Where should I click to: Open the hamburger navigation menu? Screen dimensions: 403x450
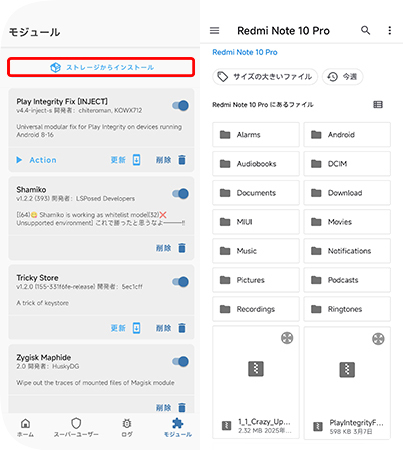coord(215,31)
